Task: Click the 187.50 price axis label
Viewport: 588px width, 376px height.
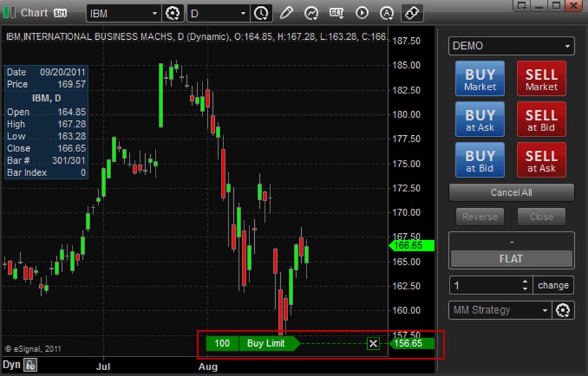Action: coord(406,41)
